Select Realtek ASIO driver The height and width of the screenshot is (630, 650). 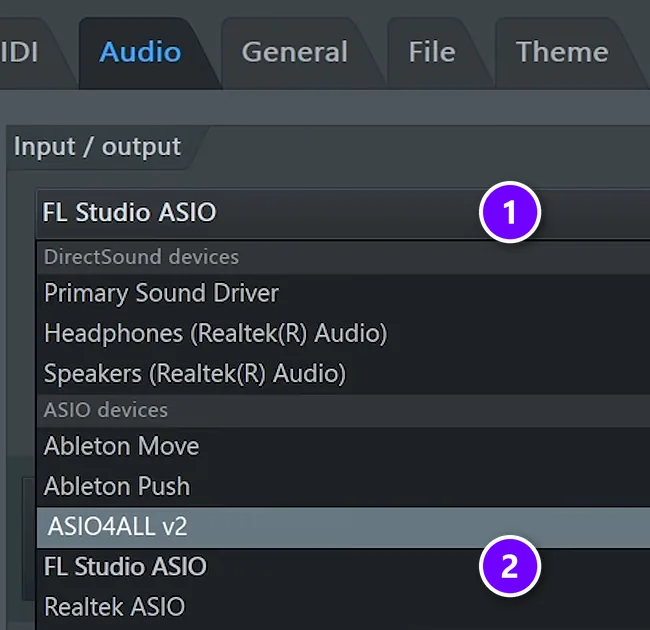point(343,607)
